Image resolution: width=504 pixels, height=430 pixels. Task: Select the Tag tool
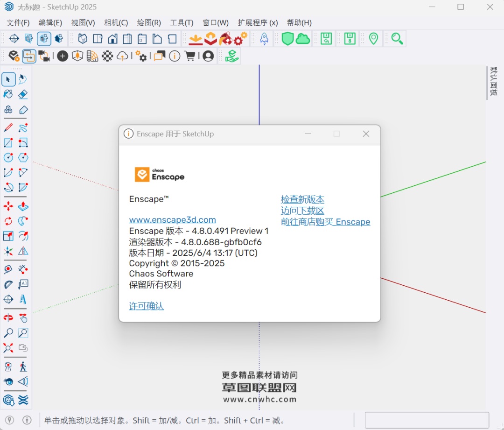(x=23, y=110)
